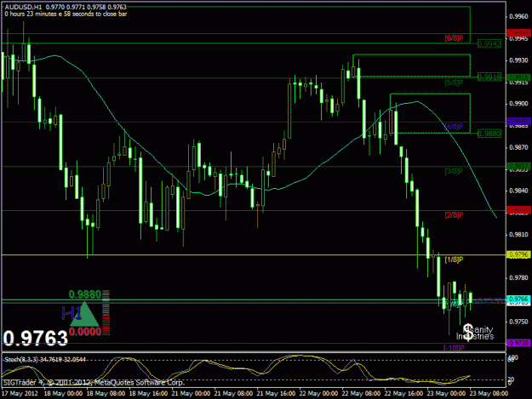Click the purple 0.9735 price axis tag
The height and width of the screenshot is (399, 532).
point(518,343)
